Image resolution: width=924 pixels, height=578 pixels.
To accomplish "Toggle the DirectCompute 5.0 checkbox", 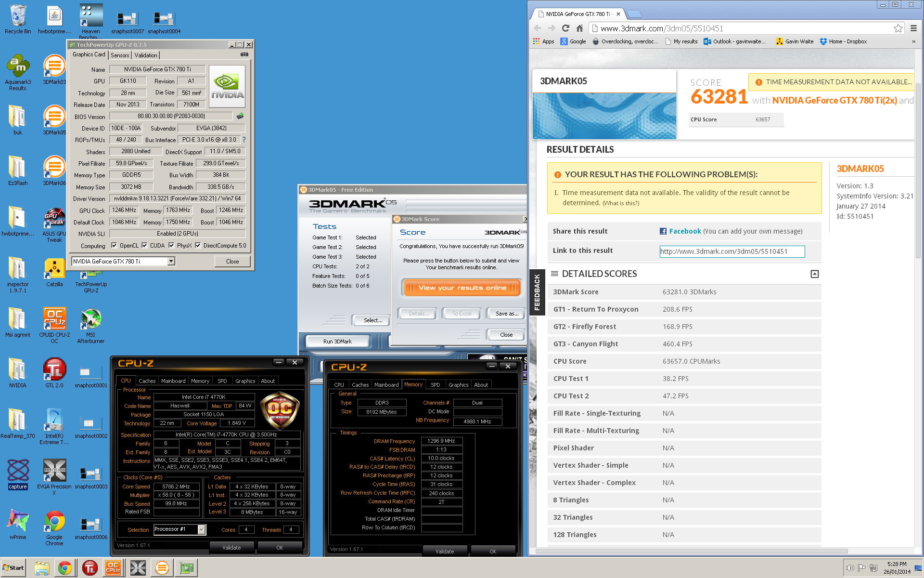I will 198,246.
